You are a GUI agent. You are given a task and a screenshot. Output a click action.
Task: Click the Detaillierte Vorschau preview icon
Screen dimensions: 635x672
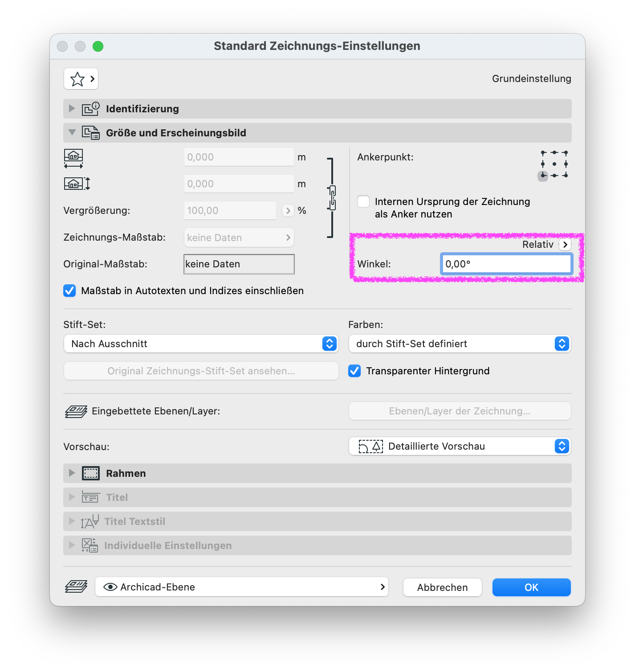(370, 447)
